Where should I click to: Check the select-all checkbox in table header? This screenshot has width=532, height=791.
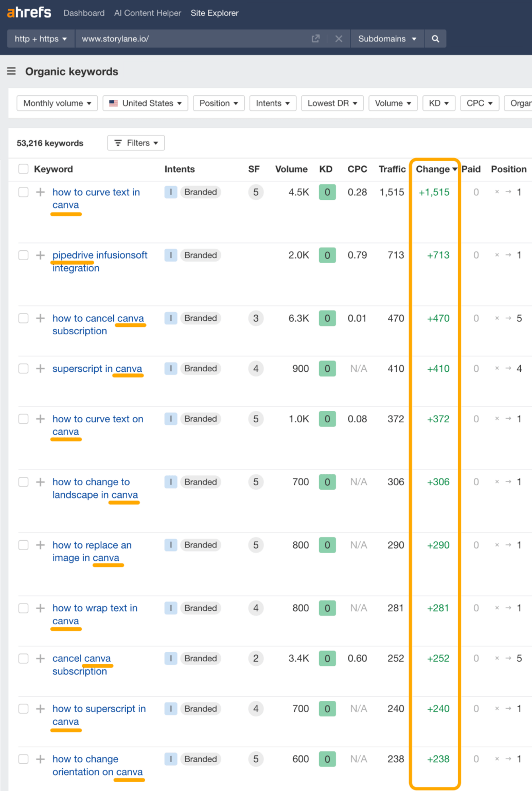(23, 168)
